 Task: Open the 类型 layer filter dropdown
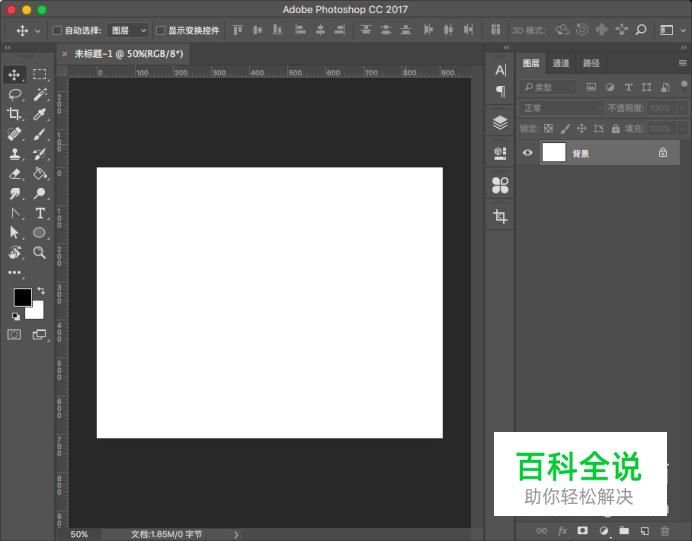tap(548, 88)
